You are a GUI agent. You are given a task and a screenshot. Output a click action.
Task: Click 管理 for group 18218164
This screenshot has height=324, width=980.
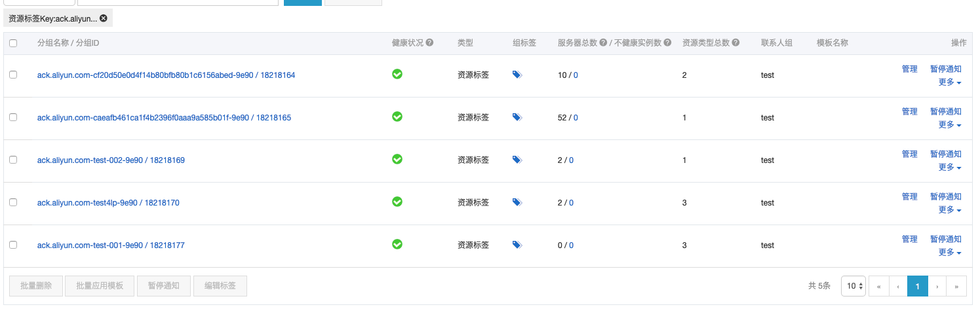[910, 69]
